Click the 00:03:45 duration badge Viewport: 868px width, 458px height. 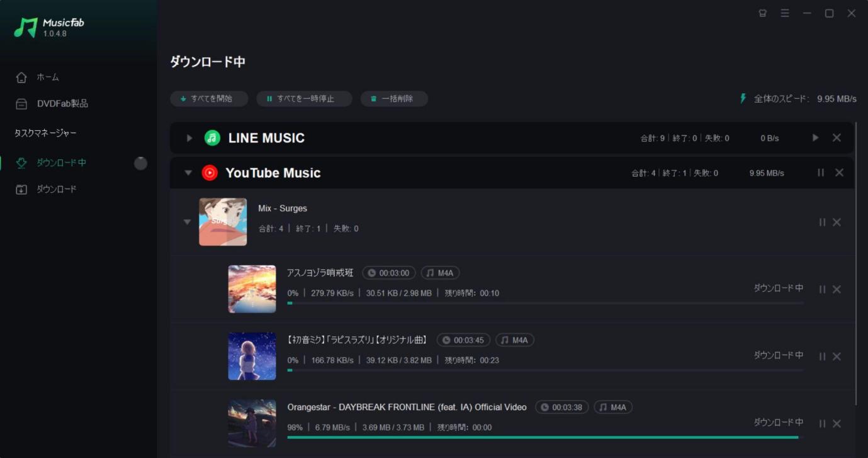coord(463,340)
